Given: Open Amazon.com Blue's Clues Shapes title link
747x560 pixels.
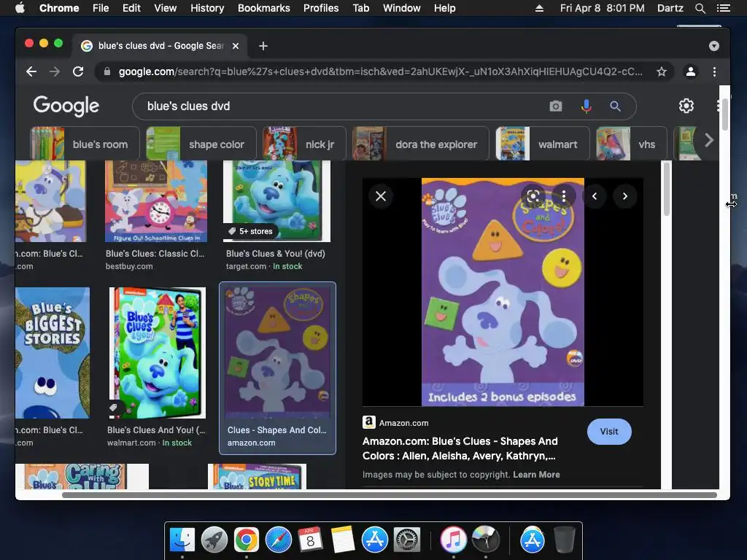Looking at the screenshot, I should pyautogui.click(x=460, y=448).
